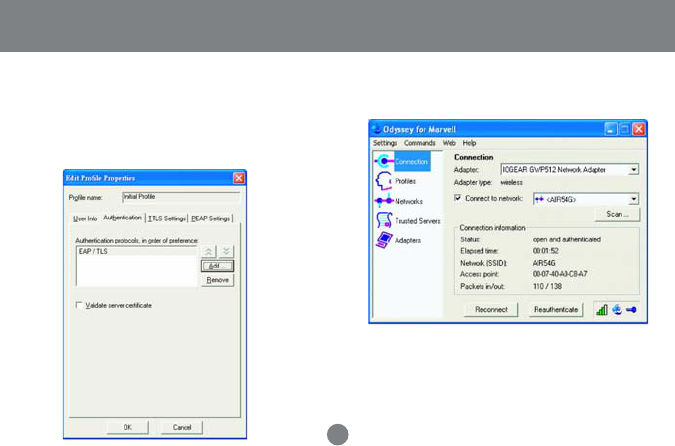
Task: Open the Trusted Servers scroll icon
Action: click(384, 220)
